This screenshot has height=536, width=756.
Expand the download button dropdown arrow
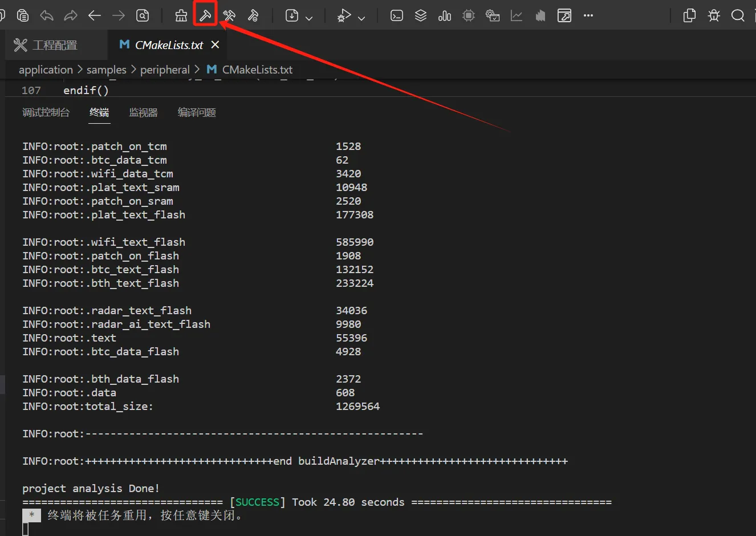[x=309, y=18]
